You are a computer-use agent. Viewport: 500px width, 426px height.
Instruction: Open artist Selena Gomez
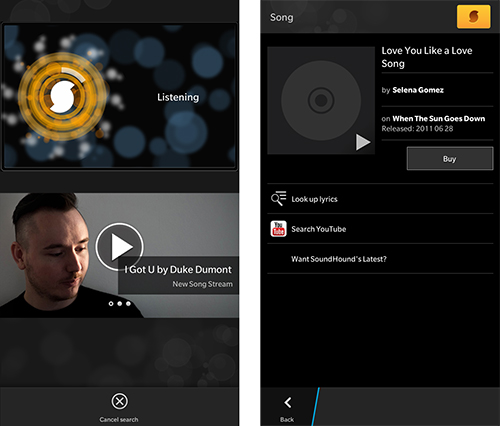click(x=418, y=90)
